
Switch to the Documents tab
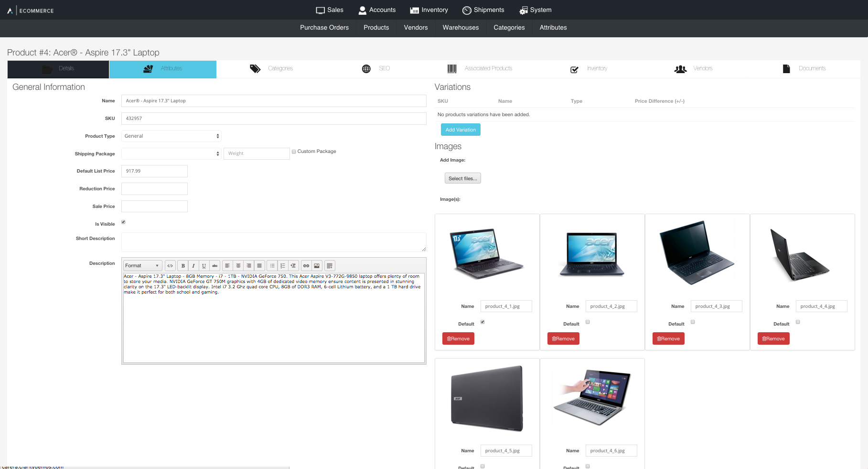pos(804,69)
